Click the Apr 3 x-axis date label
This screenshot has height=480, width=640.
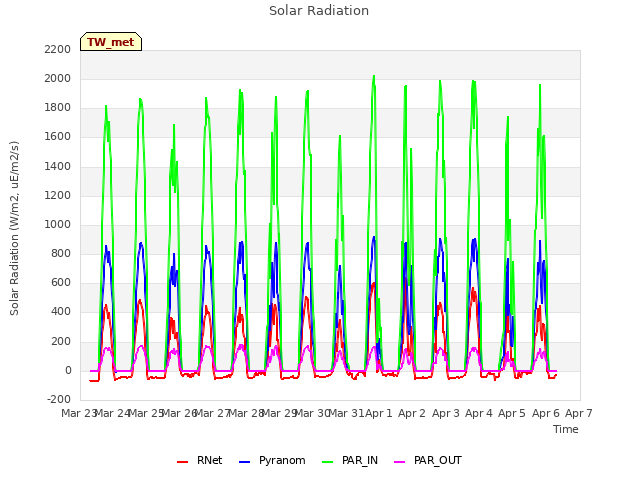coord(445,413)
